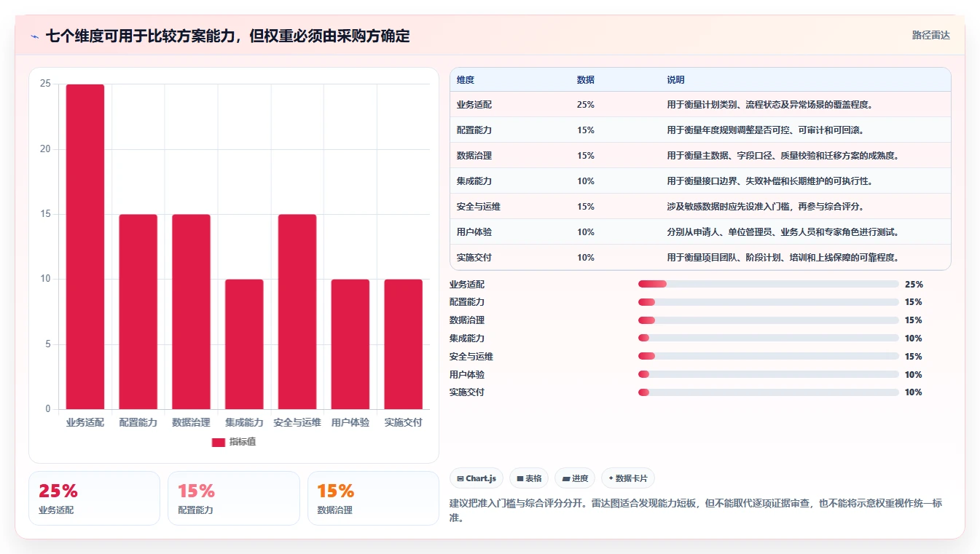Click the 业务适配 bar in the chart
980x554 pixels.
click(85, 247)
